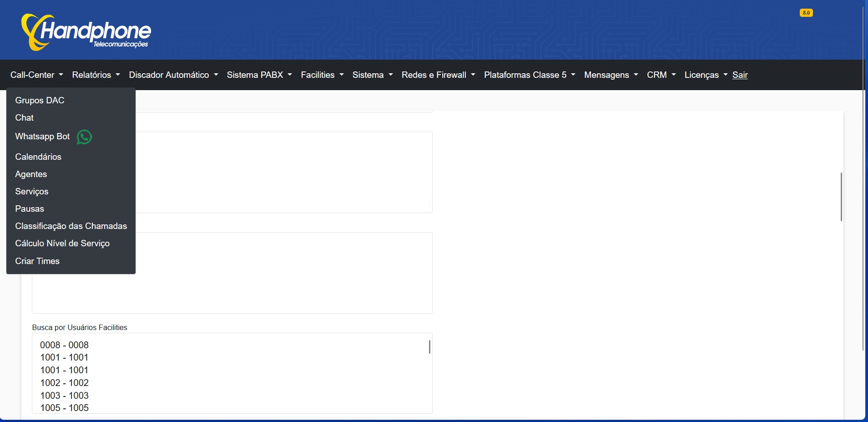Open the Discador Automático dropdown
The image size is (868, 422).
173,75
